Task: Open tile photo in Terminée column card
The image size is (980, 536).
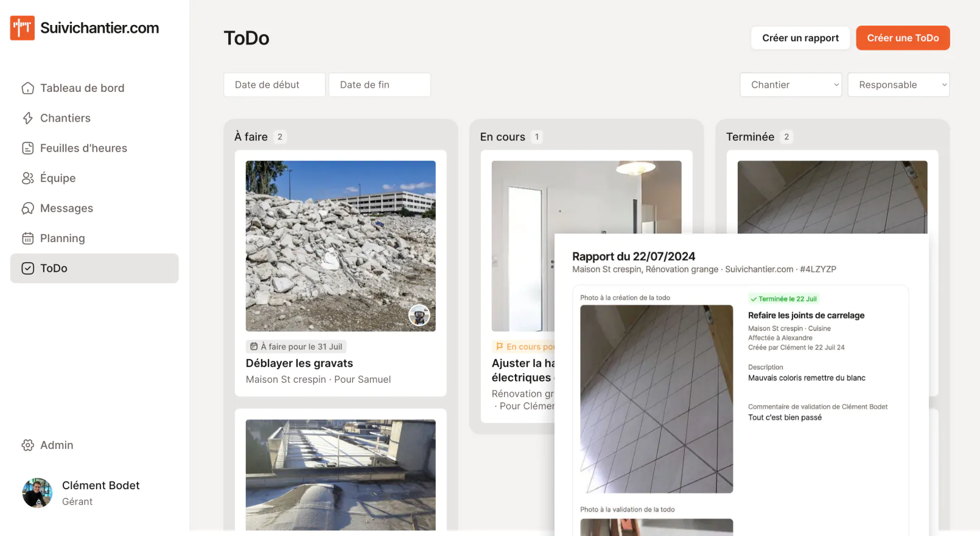Action: [832, 197]
